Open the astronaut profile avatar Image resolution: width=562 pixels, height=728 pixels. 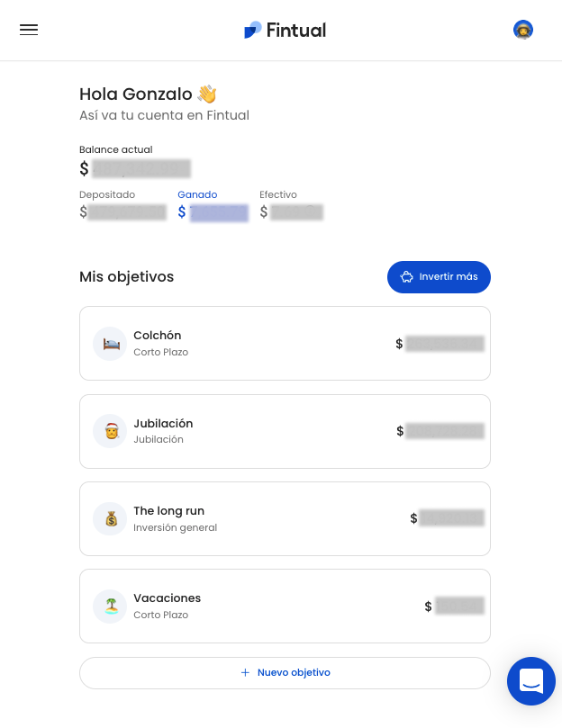(x=523, y=30)
